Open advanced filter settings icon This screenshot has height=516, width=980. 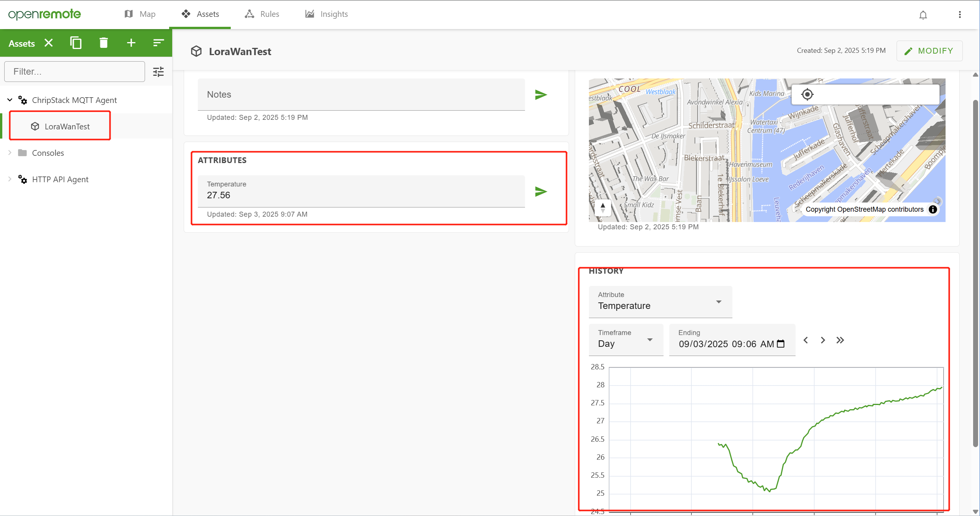[x=158, y=72]
